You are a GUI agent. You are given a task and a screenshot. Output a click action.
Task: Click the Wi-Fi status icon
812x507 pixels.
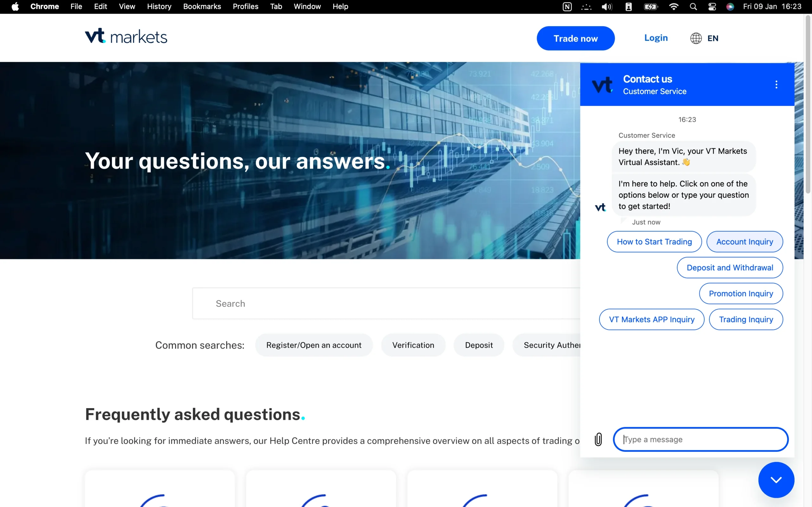tap(673, 7)
